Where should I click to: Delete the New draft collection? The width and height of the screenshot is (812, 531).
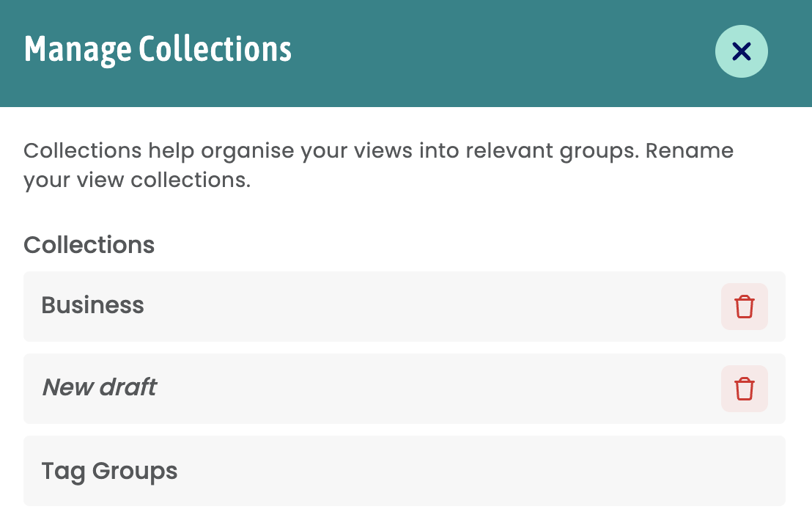pos(744,389)
